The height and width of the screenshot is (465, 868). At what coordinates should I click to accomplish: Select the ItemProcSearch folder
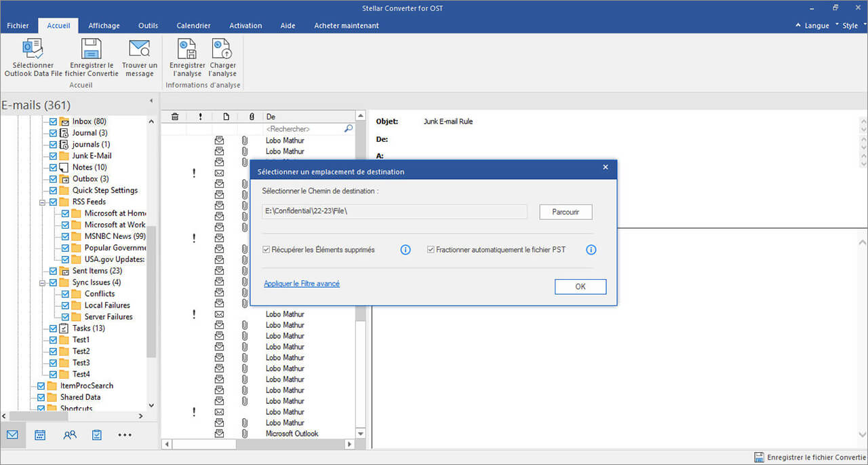click(x=87, y=386)
